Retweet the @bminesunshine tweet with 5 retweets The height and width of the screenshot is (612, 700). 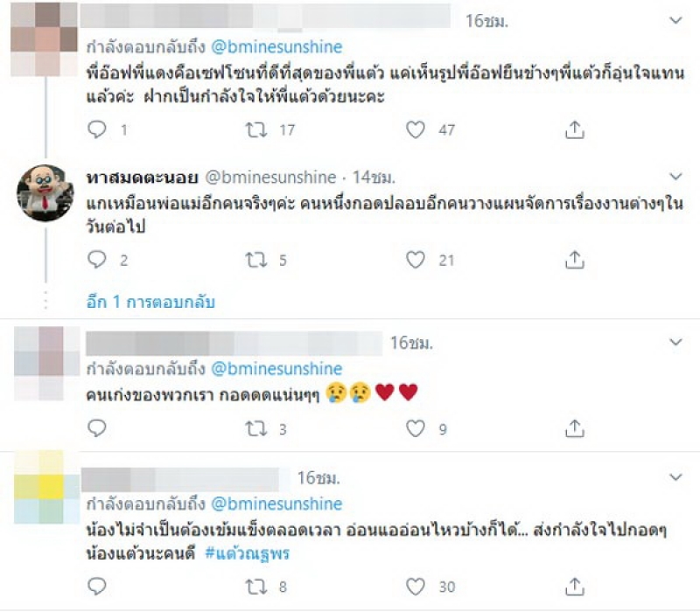256,260
